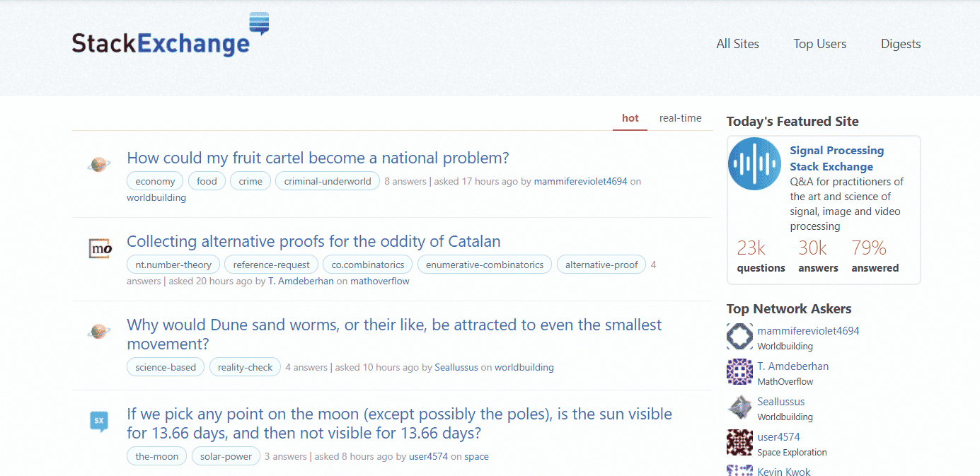980x476 pixels.
Task: Open the Top Users page
Action: 819,44
